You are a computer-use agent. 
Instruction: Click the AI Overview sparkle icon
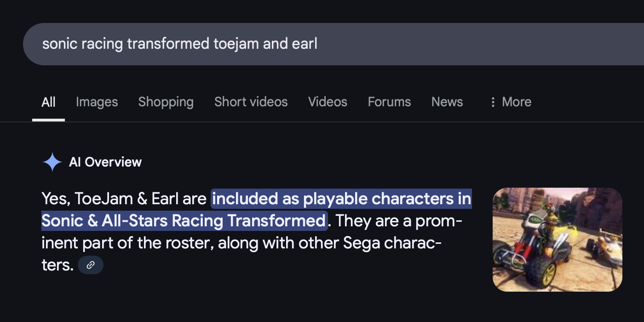point(52,162)
